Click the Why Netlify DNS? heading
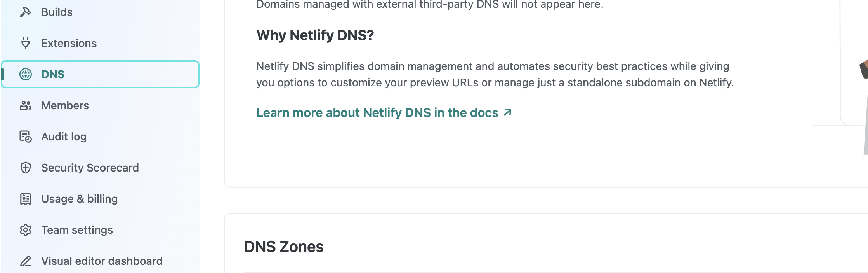The width and height of the screenshot is (868, 273). (315, 35)
